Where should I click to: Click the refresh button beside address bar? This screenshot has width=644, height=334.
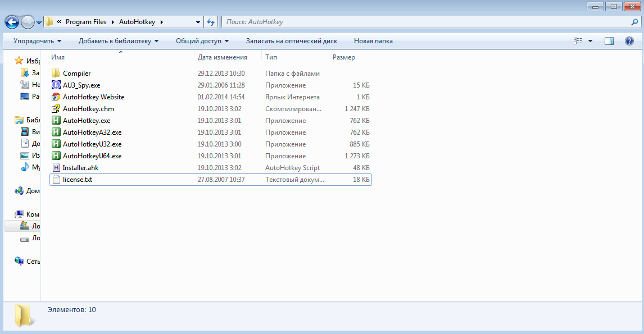211,22
